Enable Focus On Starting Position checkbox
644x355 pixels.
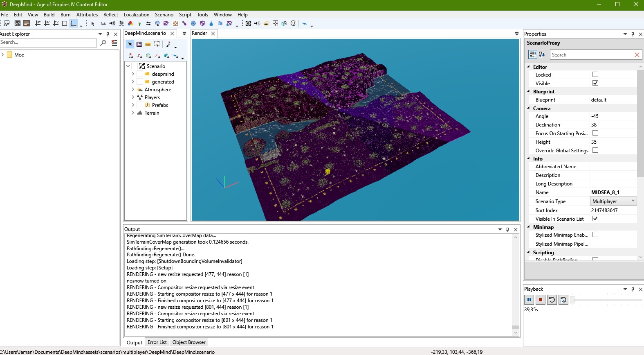point(595,133)
